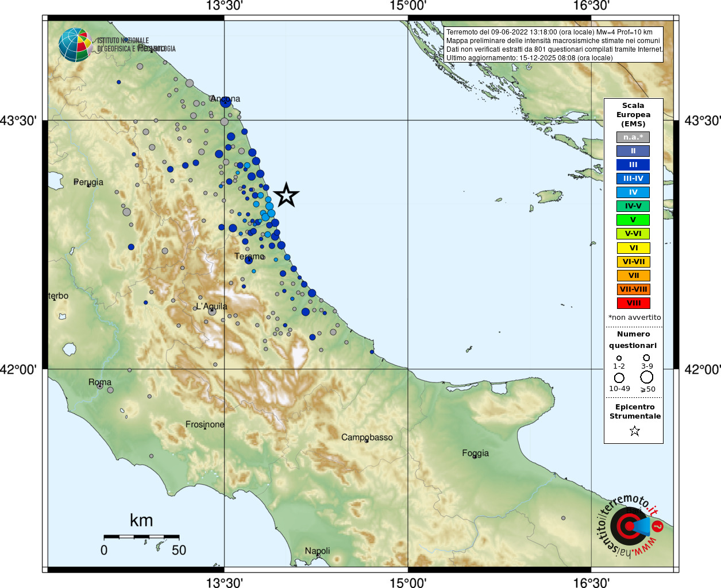Click the Foggia city label
Image resolution: width=721 pixels, height=588 pixels.
pyautogui.click(x=475, y=453)
